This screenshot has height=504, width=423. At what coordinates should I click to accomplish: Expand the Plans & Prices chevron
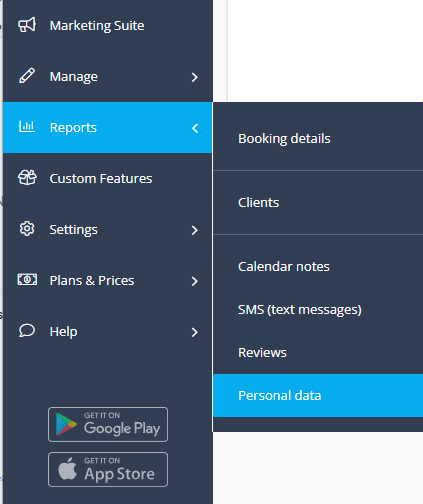click(x=195, y=281)
